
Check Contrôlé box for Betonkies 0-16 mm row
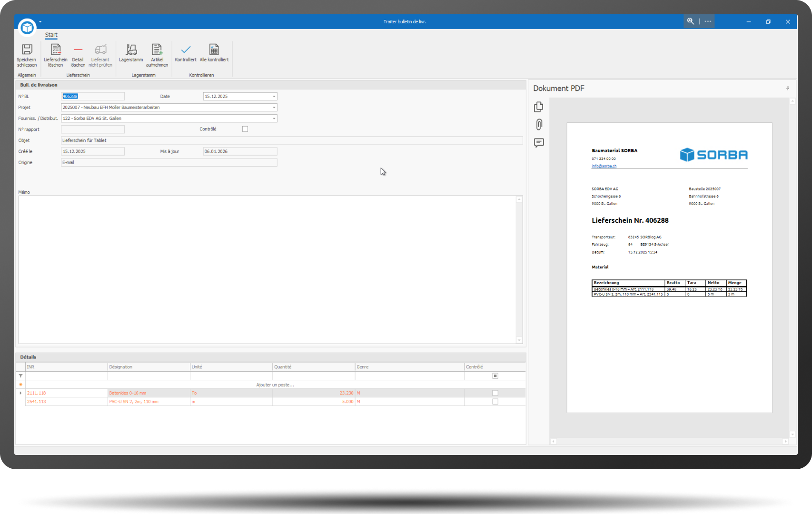click(x=495, y=393)
